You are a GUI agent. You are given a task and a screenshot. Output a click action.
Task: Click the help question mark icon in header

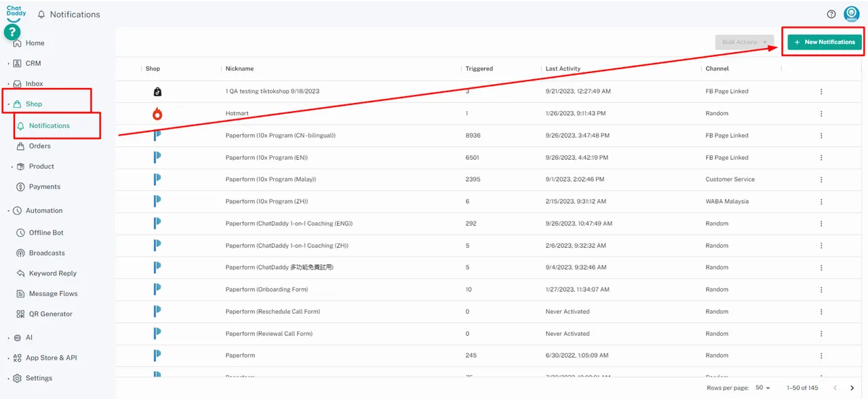click(831, 14)
